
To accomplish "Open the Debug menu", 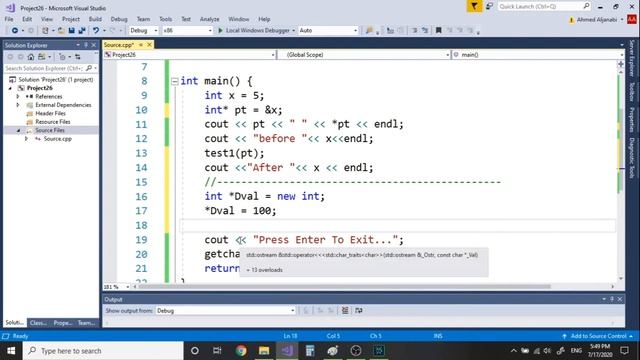I will pos(119,19).
